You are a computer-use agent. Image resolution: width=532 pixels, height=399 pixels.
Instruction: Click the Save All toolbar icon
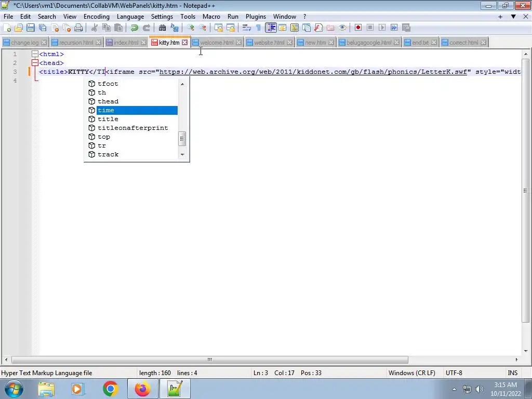43,28
